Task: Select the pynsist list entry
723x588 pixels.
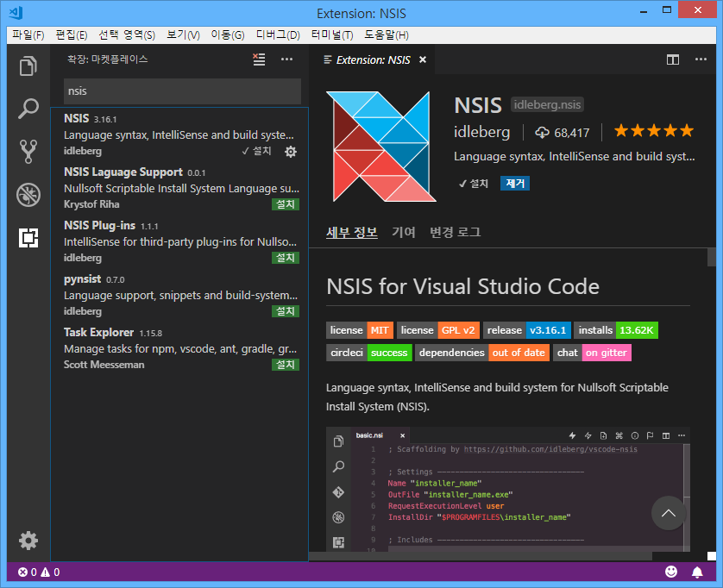Action: click(x=179, y=295)
